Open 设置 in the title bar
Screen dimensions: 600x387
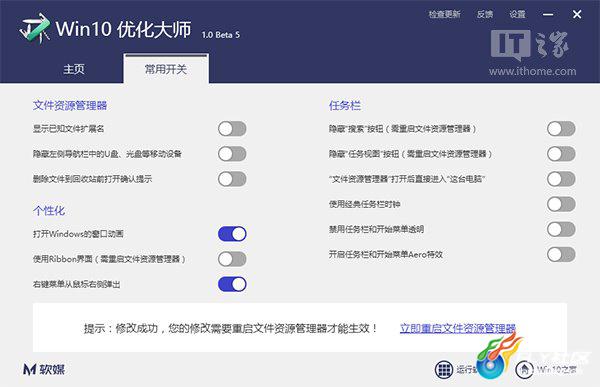pyautogui.click(x=517, y=15)
